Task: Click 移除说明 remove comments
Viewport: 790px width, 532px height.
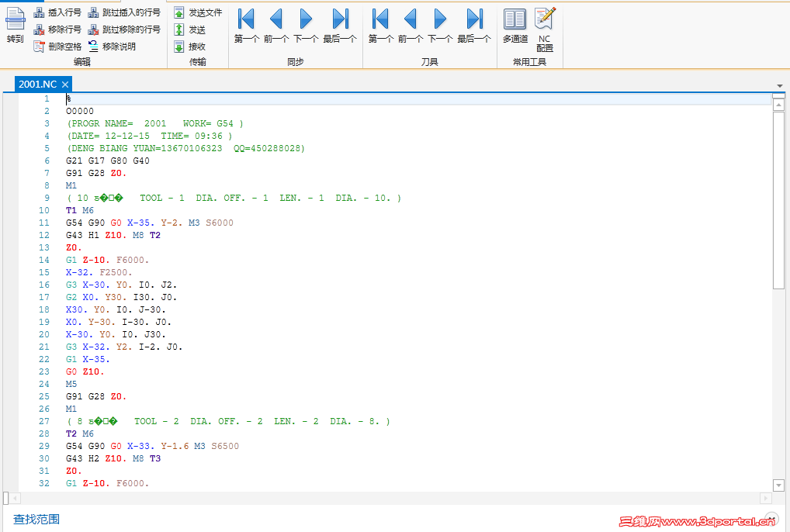Action: [113, 47]
